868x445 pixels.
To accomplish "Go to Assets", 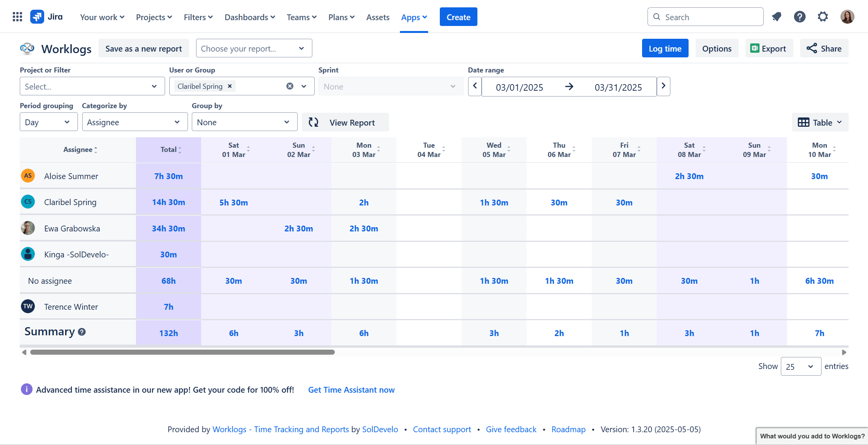I will pos(378,17).
